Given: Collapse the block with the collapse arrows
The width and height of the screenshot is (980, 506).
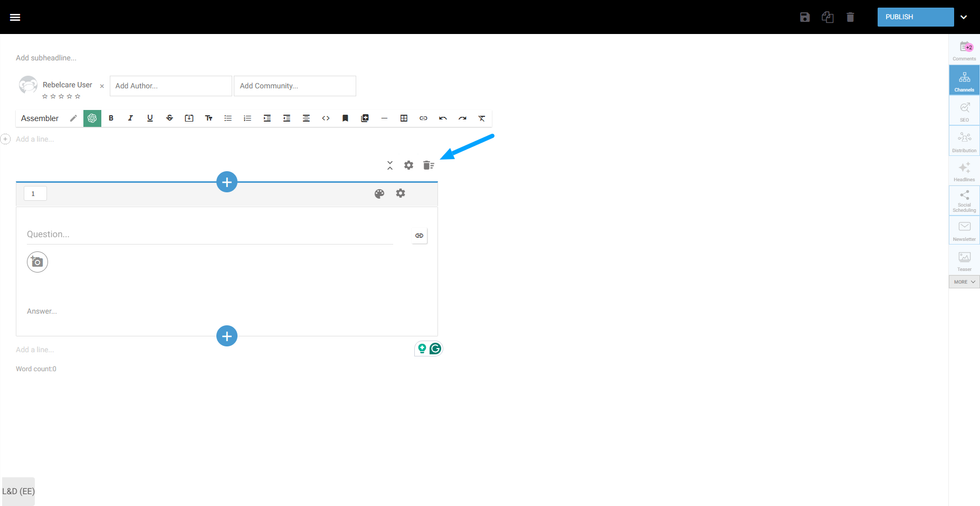Looking at the screenshot, I should coord(390,165).
